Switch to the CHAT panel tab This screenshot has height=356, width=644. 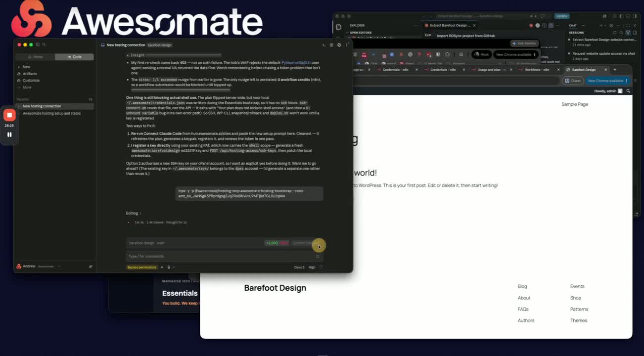coord(572,25)
